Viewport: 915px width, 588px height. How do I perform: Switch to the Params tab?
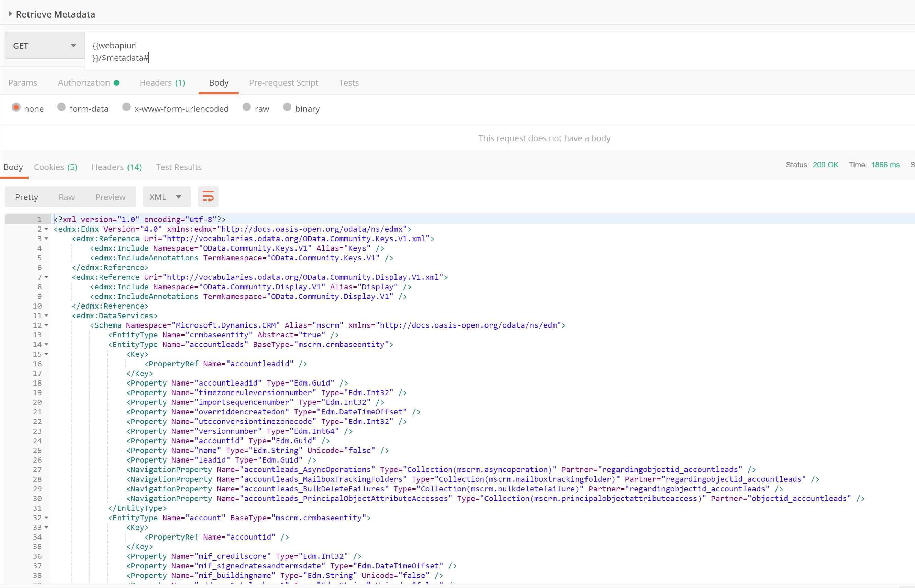(23, 83)
